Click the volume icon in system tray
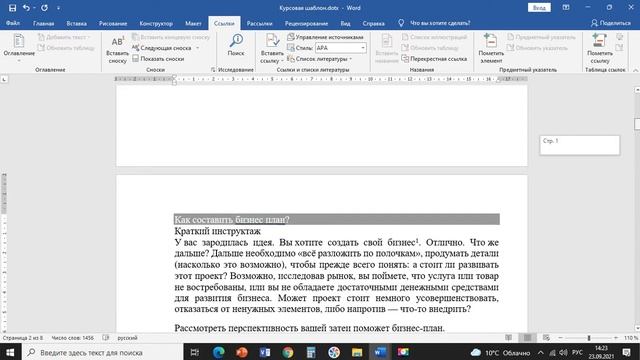640x360 pixels. [564, 352]
